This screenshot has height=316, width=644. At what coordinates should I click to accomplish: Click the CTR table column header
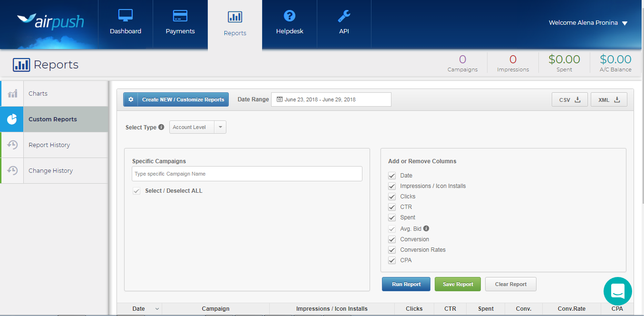450,309
